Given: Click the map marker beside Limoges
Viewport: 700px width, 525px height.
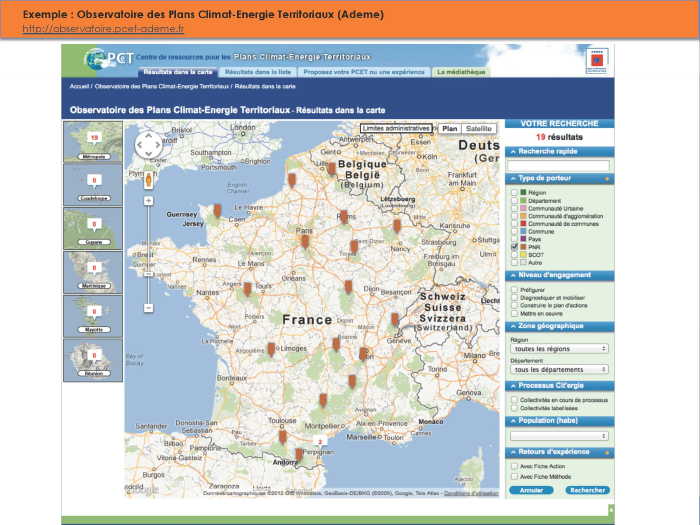Looking at the screenshot, I should click(x=271, y=349).
